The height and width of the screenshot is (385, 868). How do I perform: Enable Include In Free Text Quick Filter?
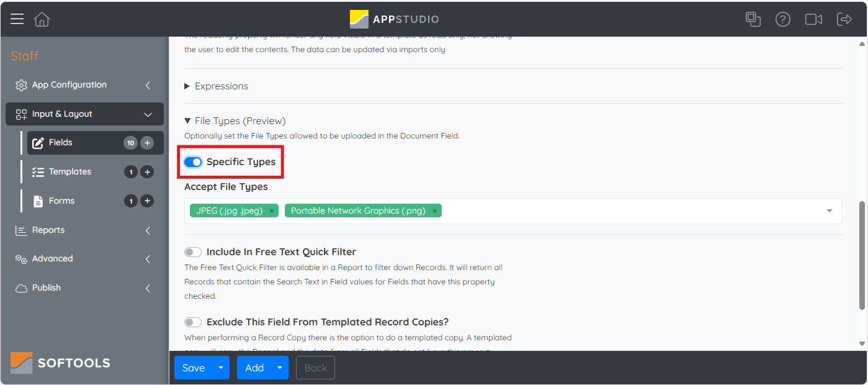pyautogui.click(x=192, y=251)
